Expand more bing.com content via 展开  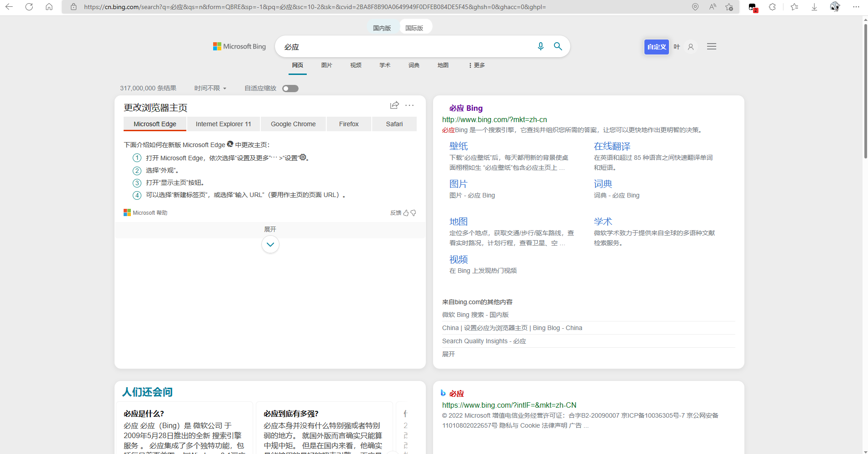[x=449, y=354]
